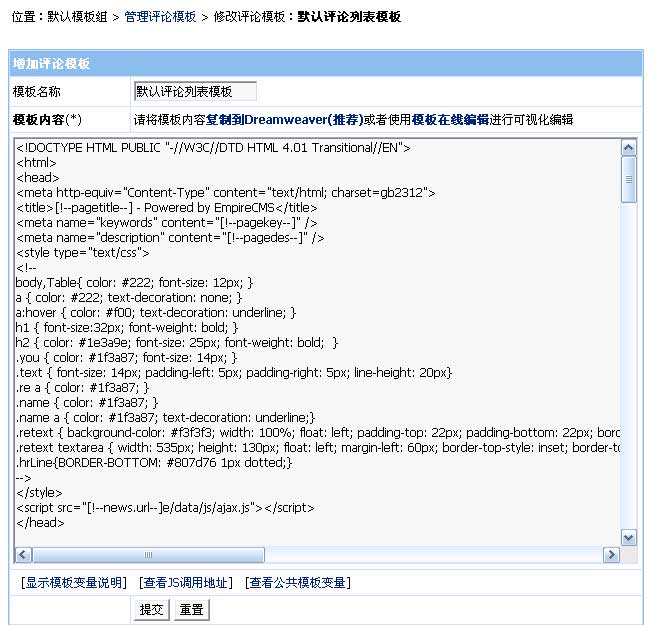This screenshot has width=653, height=625.
Task: Place cursor on the </head> line in the code
Action: [x=40, y=522]
